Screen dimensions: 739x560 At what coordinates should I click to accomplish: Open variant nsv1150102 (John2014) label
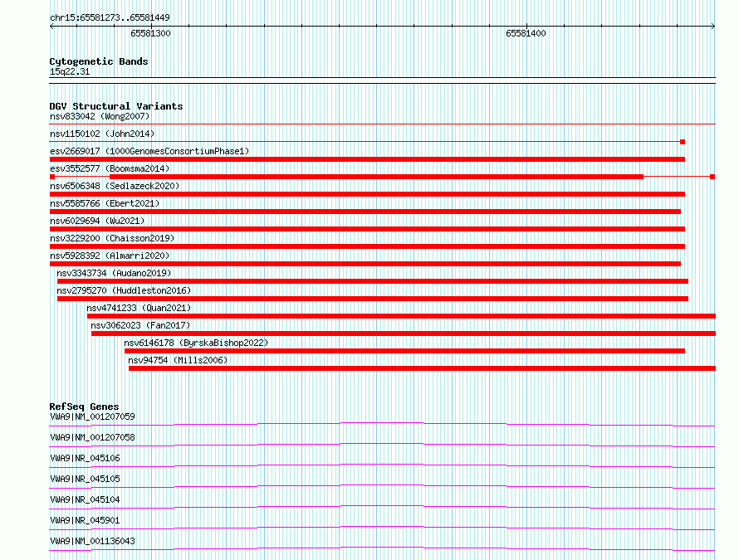102,134
